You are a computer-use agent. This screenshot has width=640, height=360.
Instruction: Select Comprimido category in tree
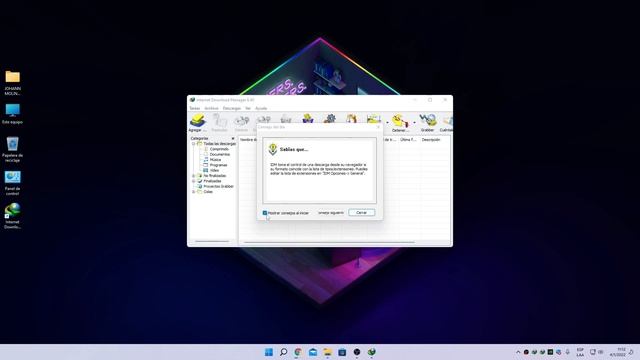(219, 149)
